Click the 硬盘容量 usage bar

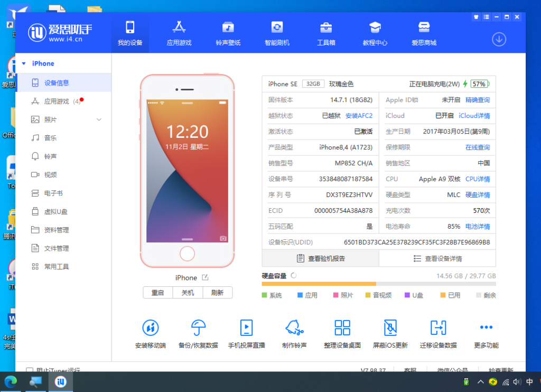[x=378, y=284]
